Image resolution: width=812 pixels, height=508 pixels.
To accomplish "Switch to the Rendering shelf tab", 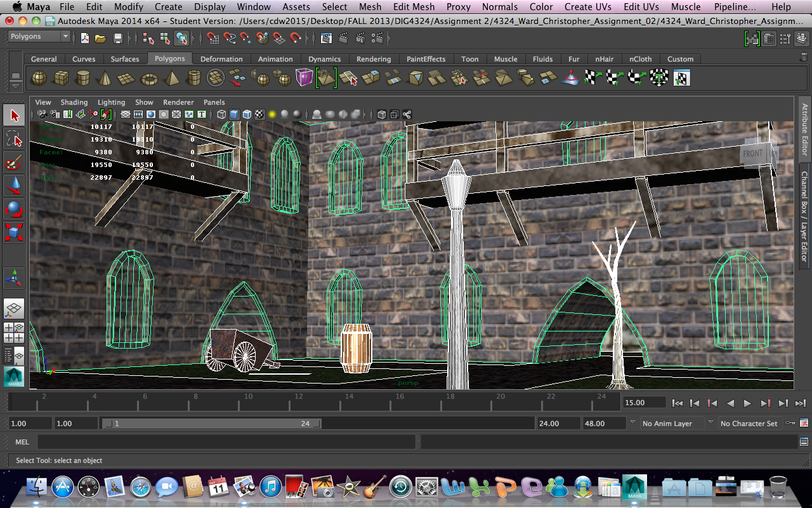I will pyautogui.click(x=374, y=59).
